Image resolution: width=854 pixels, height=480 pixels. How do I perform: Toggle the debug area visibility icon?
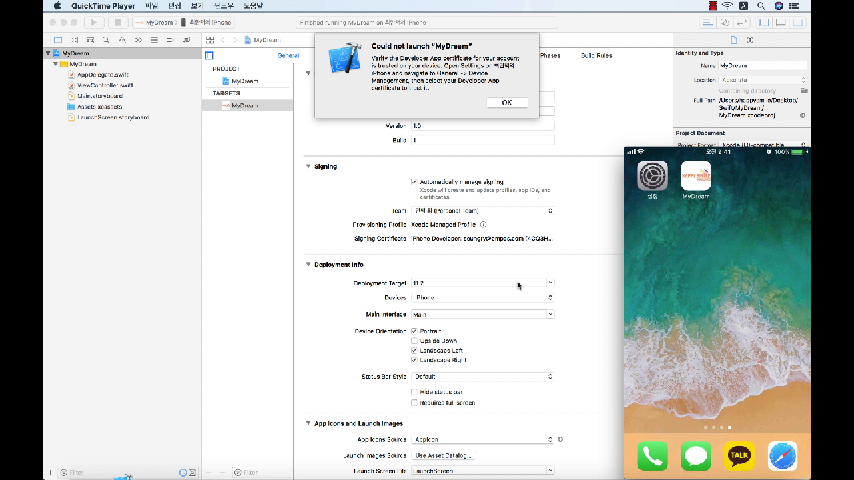781,22
